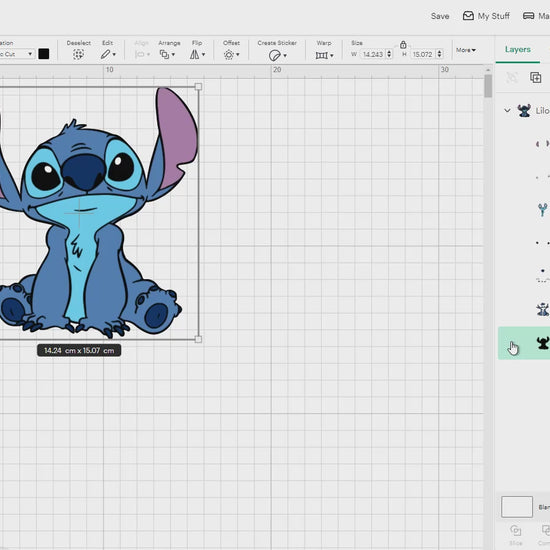Switch to the Layers tab
This screenshot has height=550, width=550.
pyautogui.click(x=518, y=49)
